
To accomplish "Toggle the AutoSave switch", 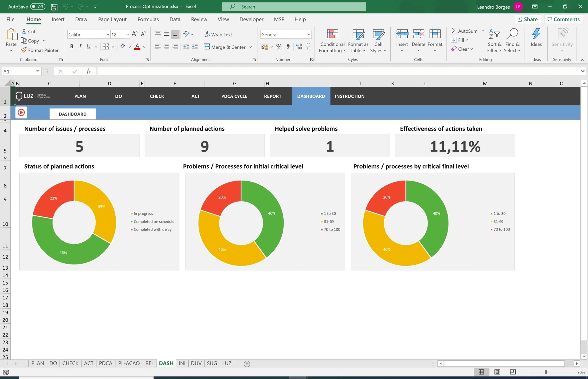I will (37, 6).
